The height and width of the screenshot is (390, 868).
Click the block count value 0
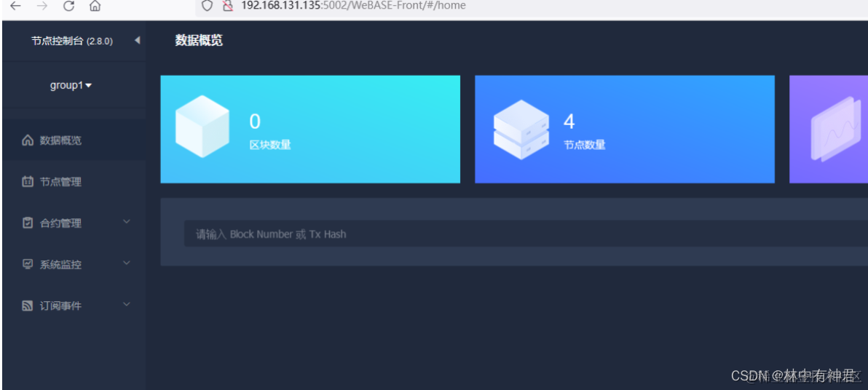tap(255, 122)
